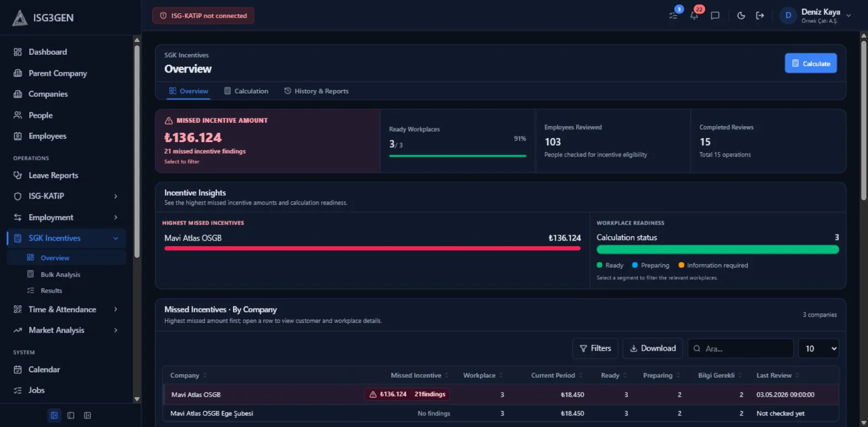Toggle the Information required legend segment

pos(713,265)
